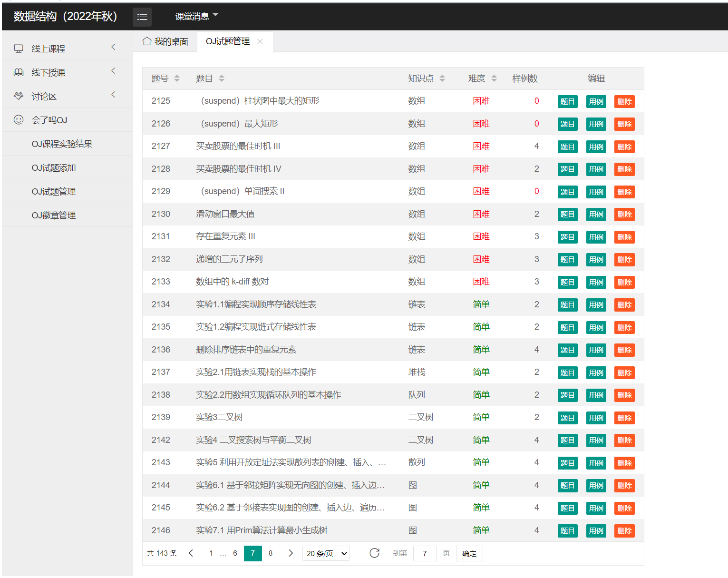Click the 会了吗OJ smiley icon
Screen dimensions: 728x578
(19, 120)
